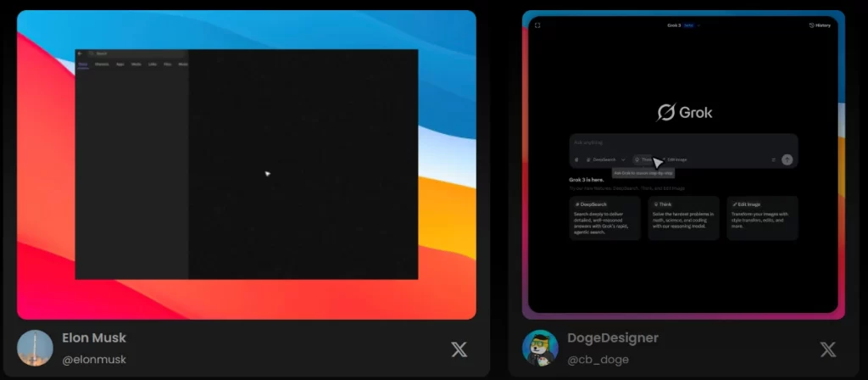The image size is (868, 380).
Task: Expand the DeepSearch dropdown chevron
Action: pyautogui.click(x=623, y=159)
